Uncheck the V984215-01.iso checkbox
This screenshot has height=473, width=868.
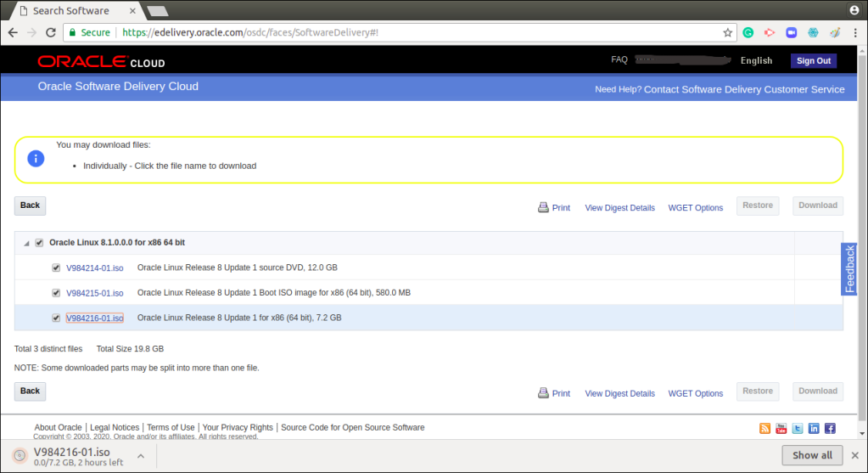(x=56, y=292)
